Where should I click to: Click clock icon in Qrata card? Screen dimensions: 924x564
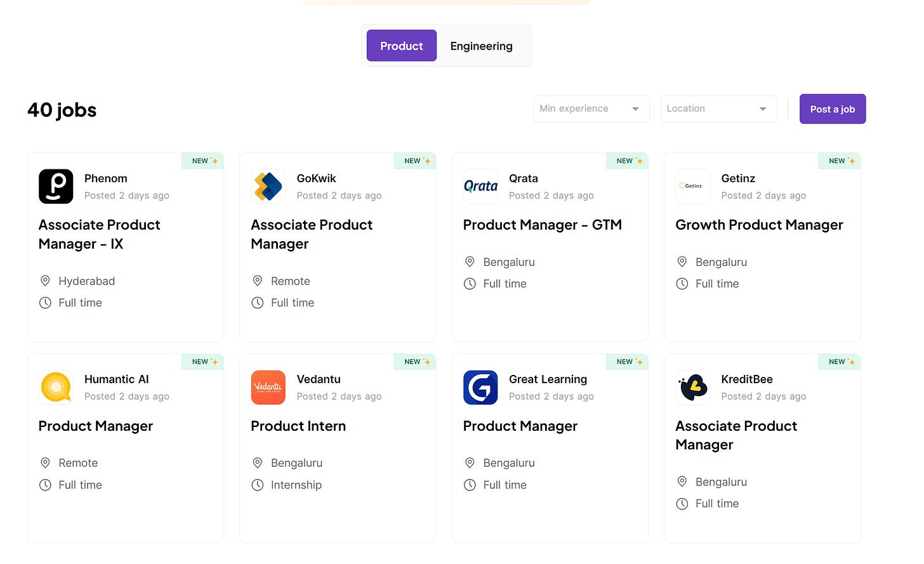(x=470, y=284)
